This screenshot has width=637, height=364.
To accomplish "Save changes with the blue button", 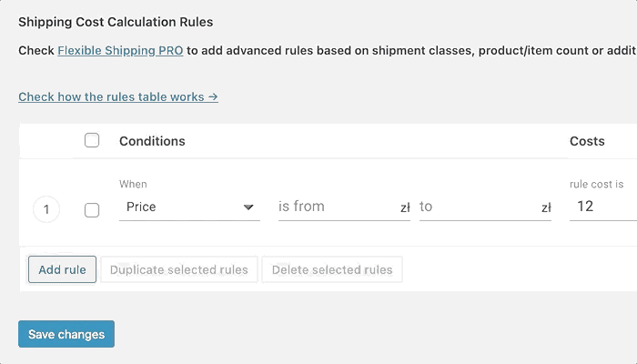I will [x=66, y=334].
